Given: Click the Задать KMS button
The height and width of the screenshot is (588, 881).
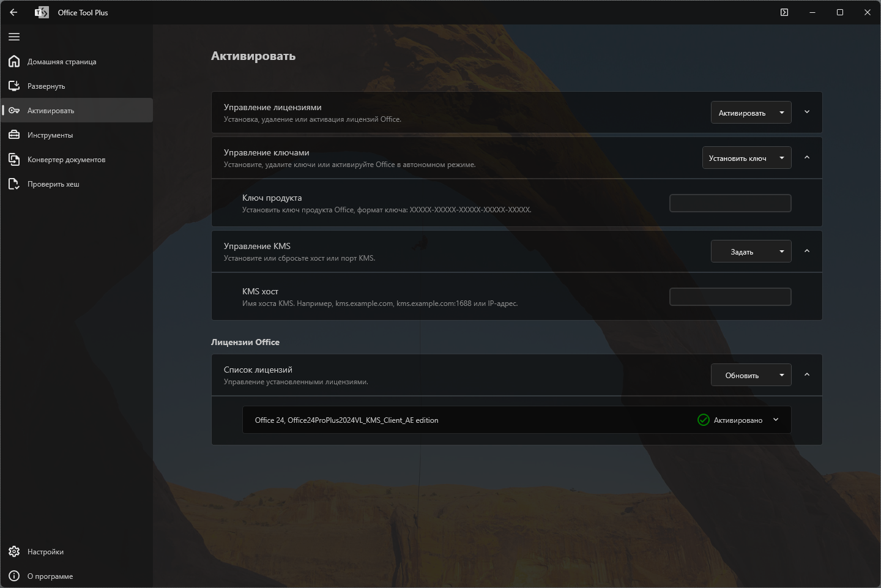Looking at the screenshot, I should [742, 251].
